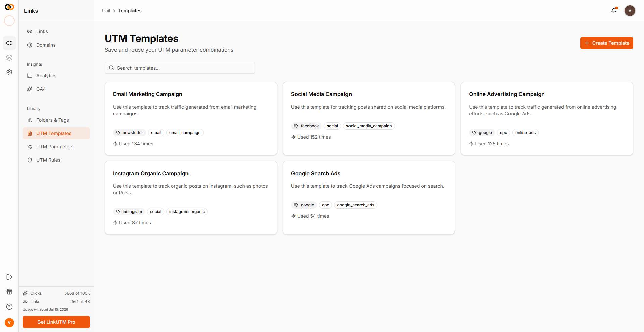Viewport: 644px width, 332px height.
Task: Click the LinkUTM logo icon
Action: click(x=9, y=7)
